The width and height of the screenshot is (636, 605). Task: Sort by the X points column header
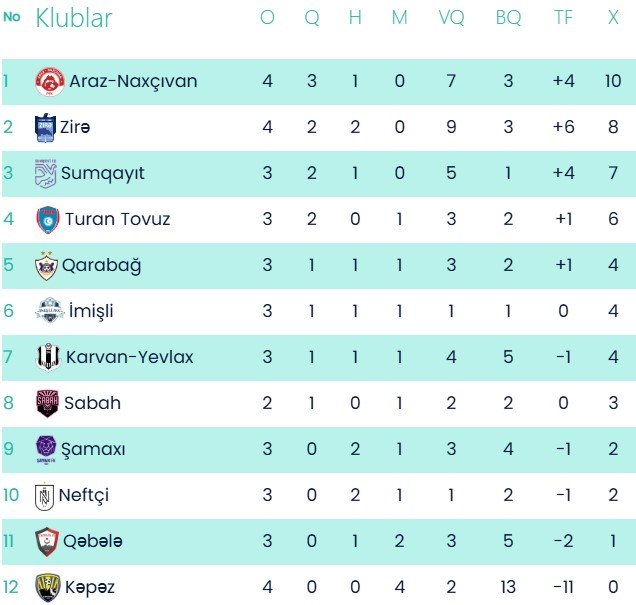[613, 18]
